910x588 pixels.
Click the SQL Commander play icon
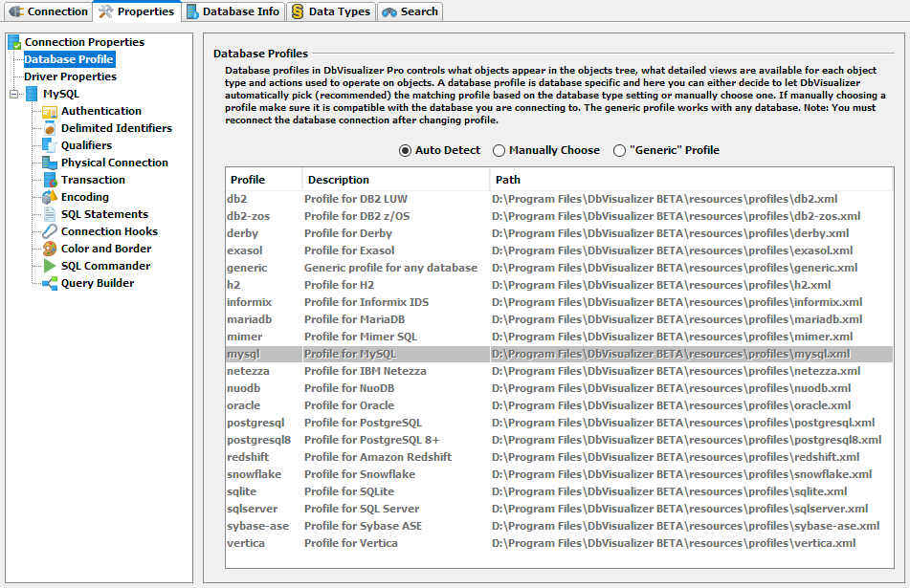(50, 267)
